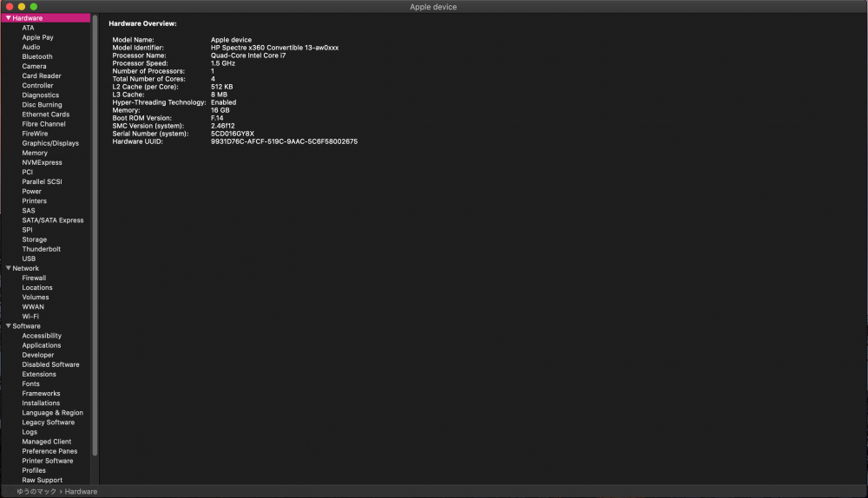The width and height of the screenshot is (868, 498).
Task: Click the Serial Number value 5CD016GY8X
Action: point(233,134)
